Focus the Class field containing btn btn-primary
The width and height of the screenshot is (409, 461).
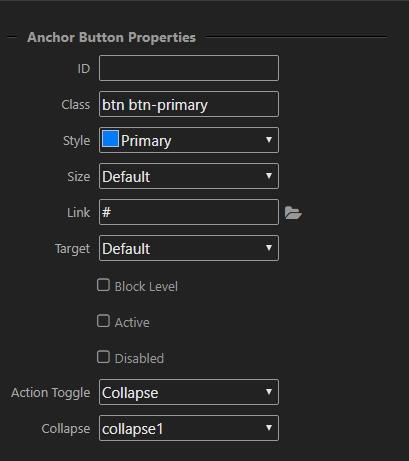pos(189,104)
